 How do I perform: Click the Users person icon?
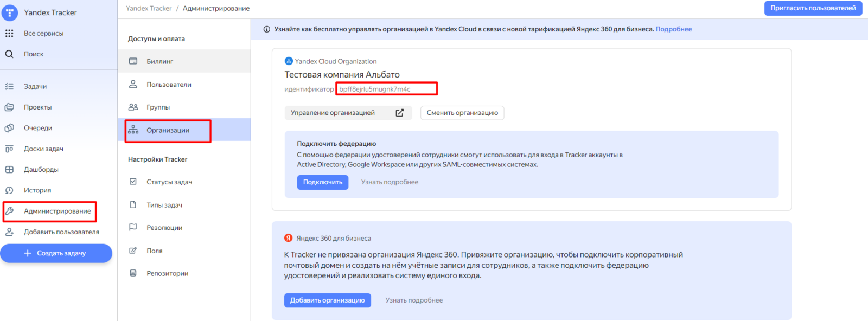click(133, 84)
